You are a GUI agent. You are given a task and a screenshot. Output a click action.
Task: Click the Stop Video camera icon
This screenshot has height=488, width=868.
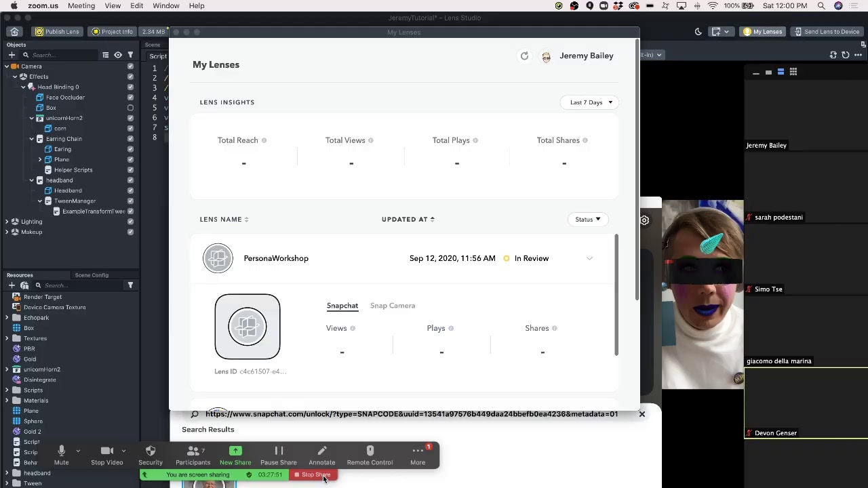click(x=106, y=451)
